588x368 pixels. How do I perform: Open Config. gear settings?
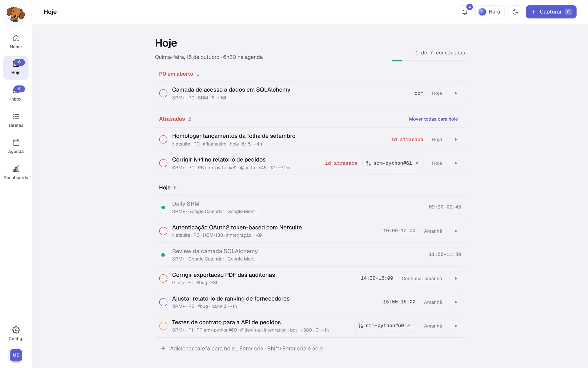click(x=16, y=333)
